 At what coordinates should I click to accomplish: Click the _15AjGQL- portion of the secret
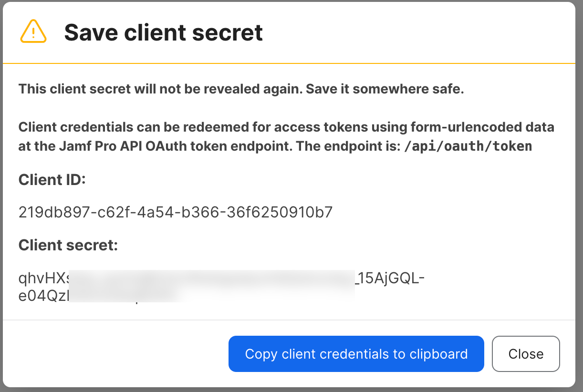(389, 279)
